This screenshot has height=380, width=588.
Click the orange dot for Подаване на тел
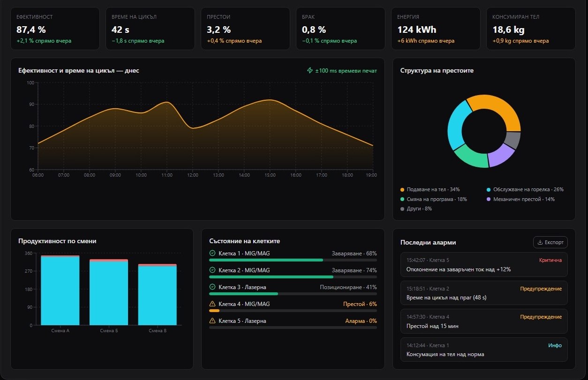pyautogui.click(x=402, y=190)
